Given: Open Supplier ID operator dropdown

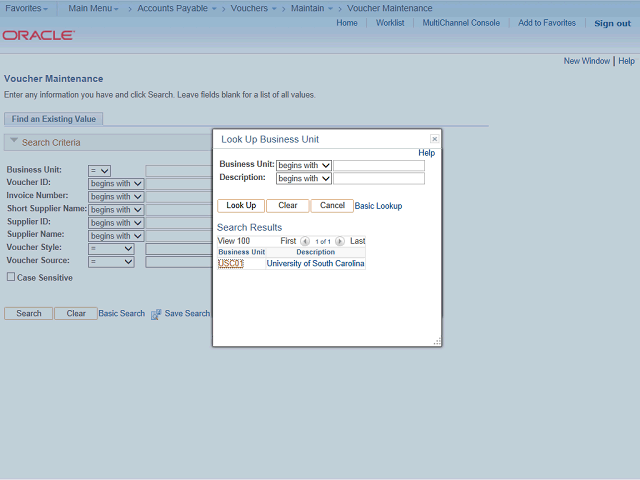Looking at the screenshot, I should coord(116,223).
